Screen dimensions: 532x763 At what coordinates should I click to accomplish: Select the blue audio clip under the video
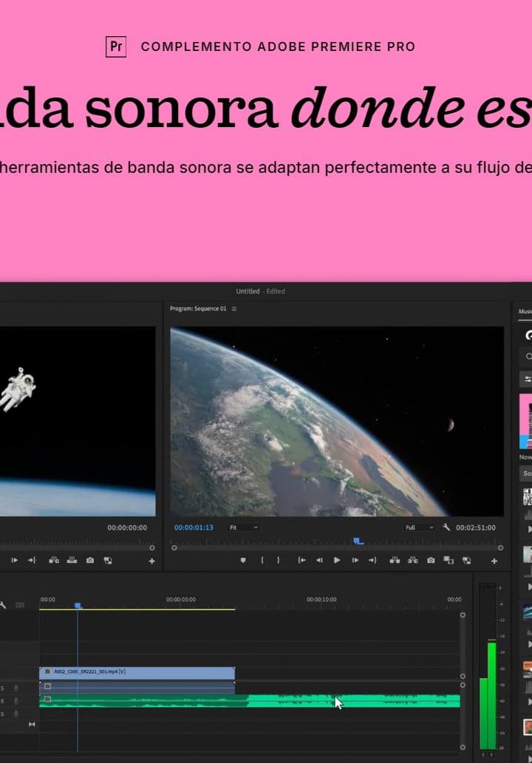tap(137, 687)
